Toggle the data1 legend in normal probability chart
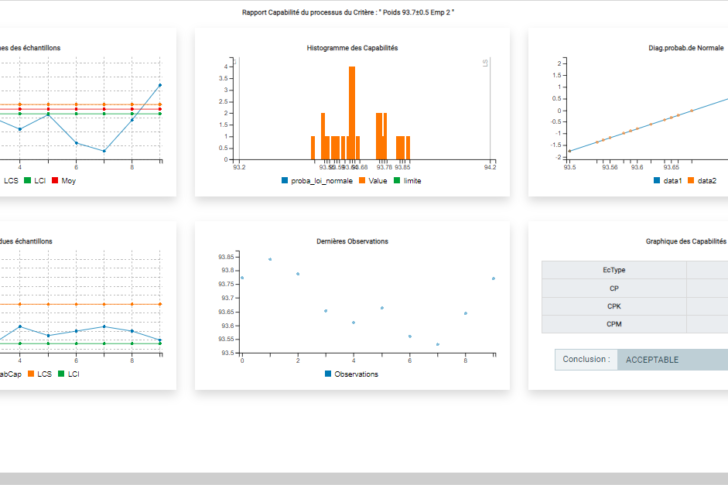The height and width of the screenshot is (485, 728). (668, 181)
